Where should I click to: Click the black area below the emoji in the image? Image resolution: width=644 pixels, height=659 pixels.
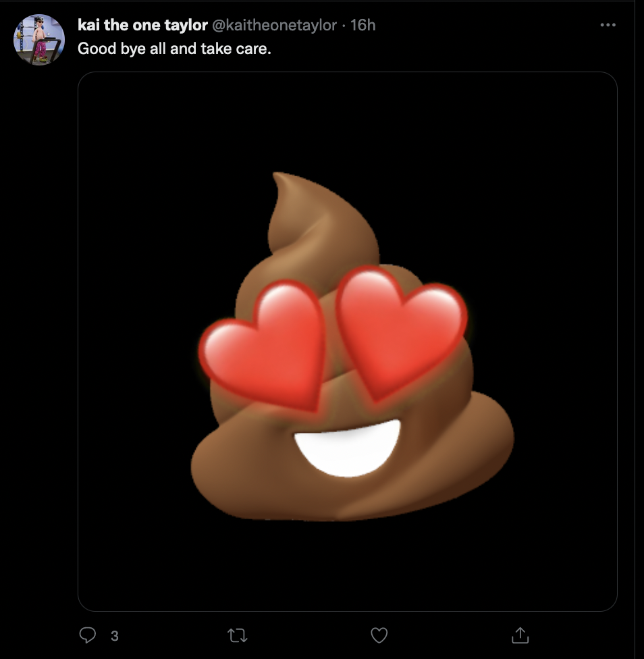point(348,567)
